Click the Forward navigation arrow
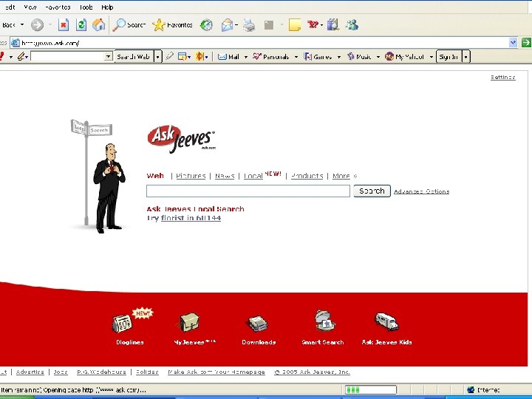Screen dimensions: 532x399 pyautogui.click(x=38, y=25)
